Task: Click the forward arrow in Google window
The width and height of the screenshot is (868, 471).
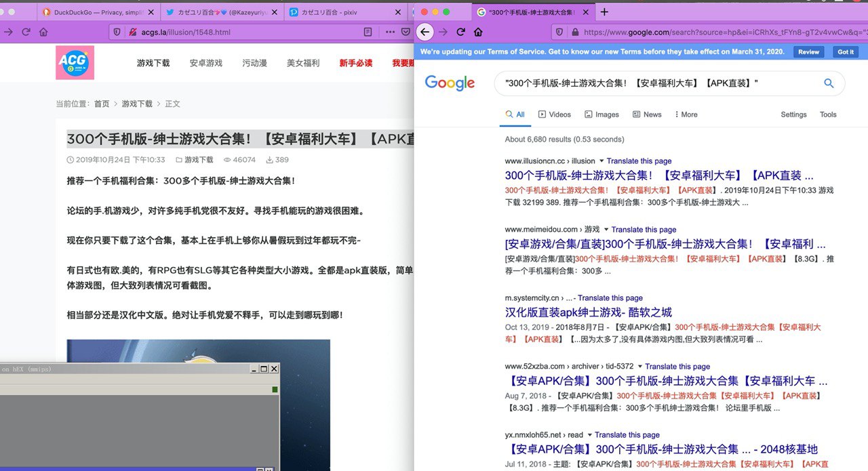Action: (x=443, y=32)
